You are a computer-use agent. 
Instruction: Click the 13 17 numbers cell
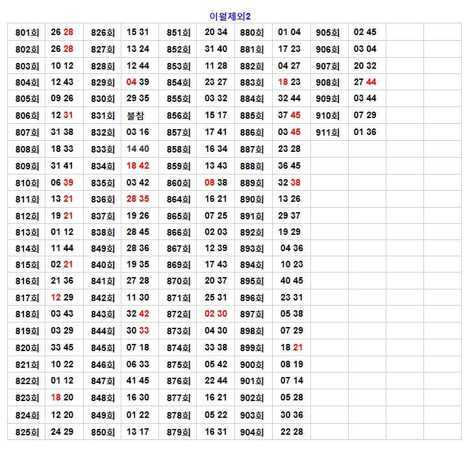pyautogui.click(x=138, y=432)
